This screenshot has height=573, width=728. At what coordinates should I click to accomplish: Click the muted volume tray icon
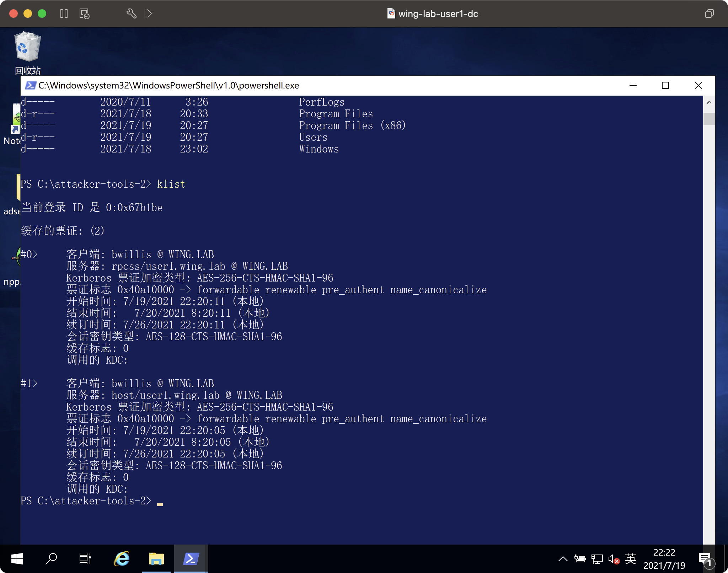point(614,559)
